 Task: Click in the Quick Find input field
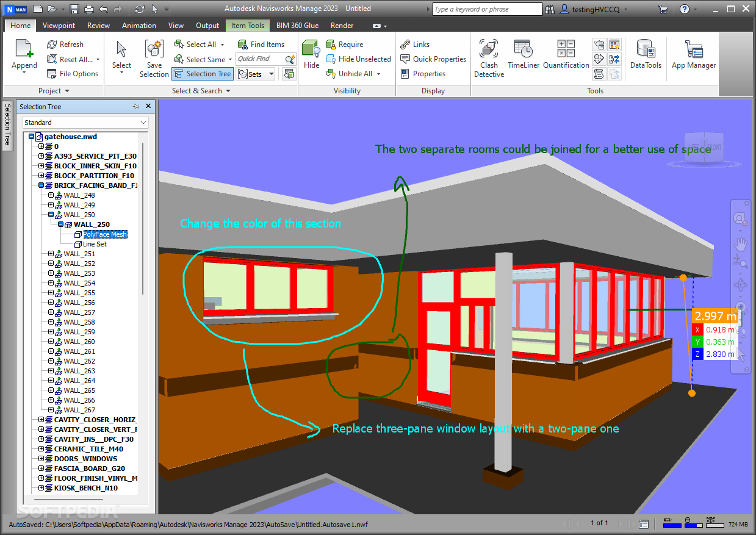(x=260, y=59)
